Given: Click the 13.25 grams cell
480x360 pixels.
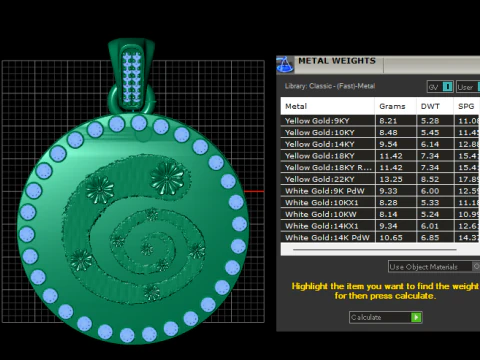Looking at the screenshot, I should (396, 179).
